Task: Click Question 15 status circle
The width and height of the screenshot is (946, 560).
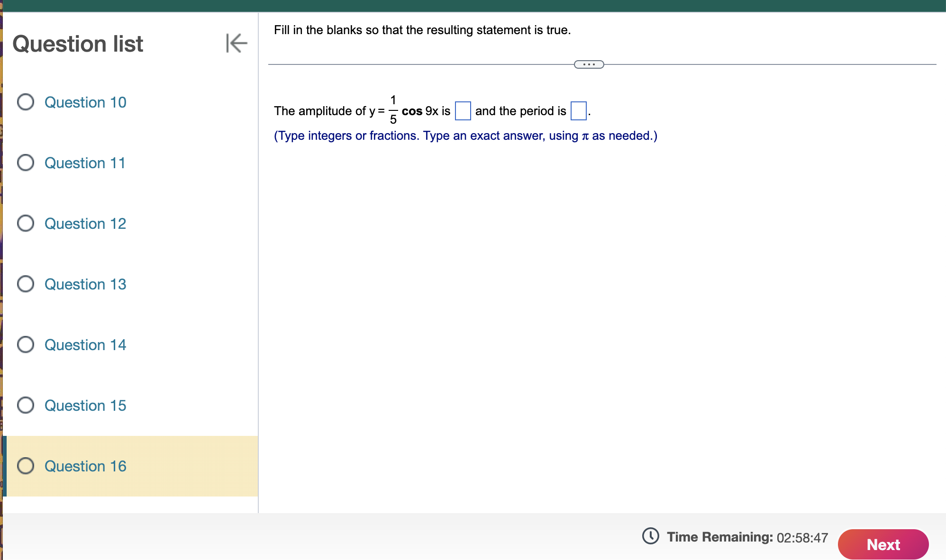Action: coord(26,405)
